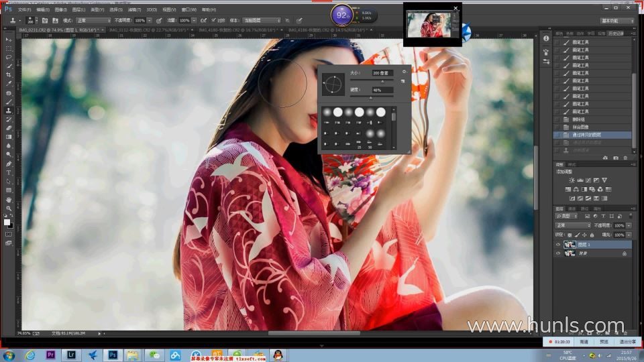Toggle airbrush build-up mode
The width and height of the screenshot is (644, 362).
click(x=203, y=21)
